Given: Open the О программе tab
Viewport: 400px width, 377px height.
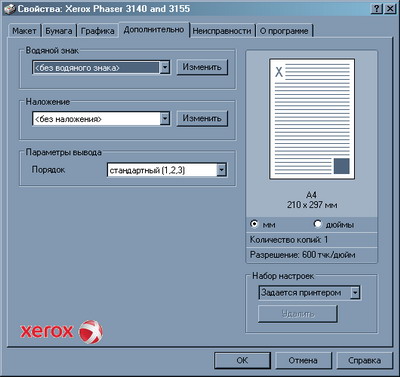Looking at the screenshot, I should click(x=284, y=31).
